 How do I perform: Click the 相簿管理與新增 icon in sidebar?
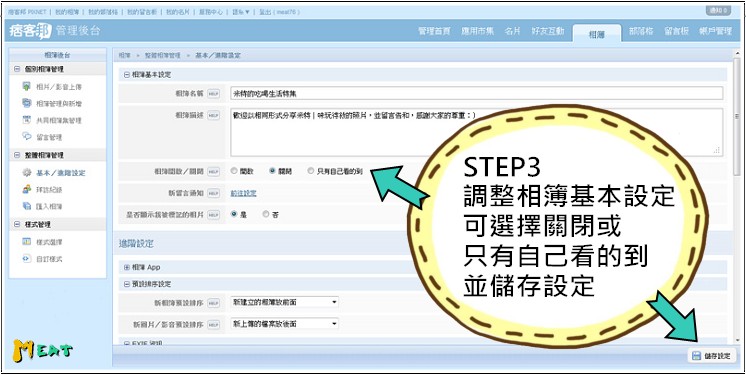pos(27,103)
